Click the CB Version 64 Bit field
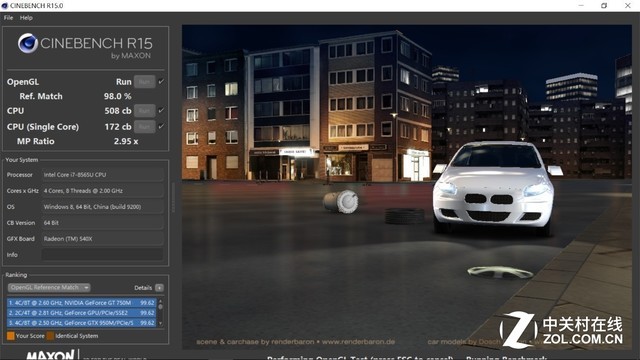This screenshot has height=360, width=640. (x=102, y=223)
